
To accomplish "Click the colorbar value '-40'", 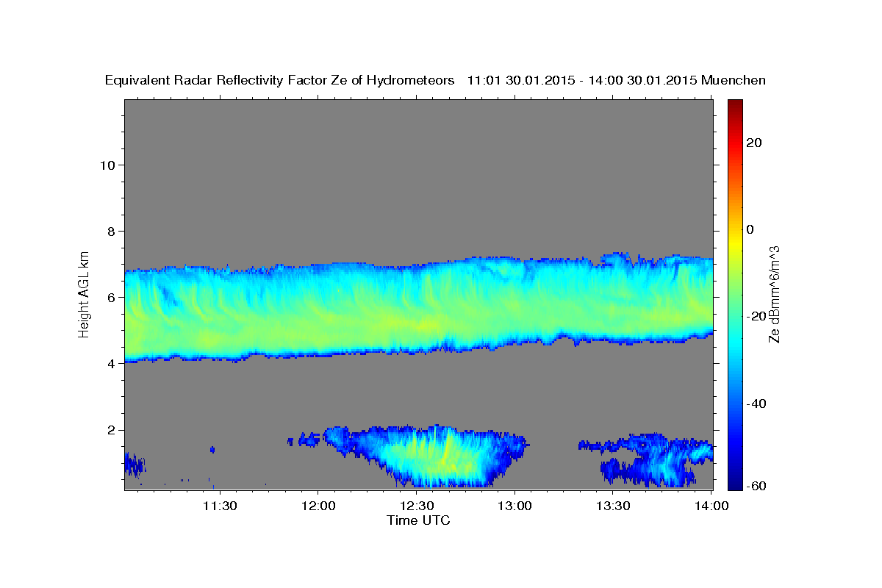I will pyautogui.click(x=756, y=404).
